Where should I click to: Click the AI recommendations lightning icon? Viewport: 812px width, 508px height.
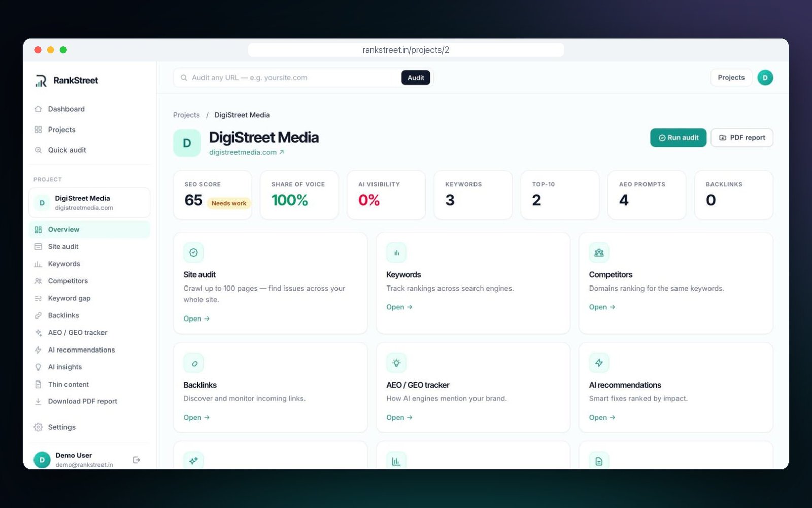[x=599, y=363]
